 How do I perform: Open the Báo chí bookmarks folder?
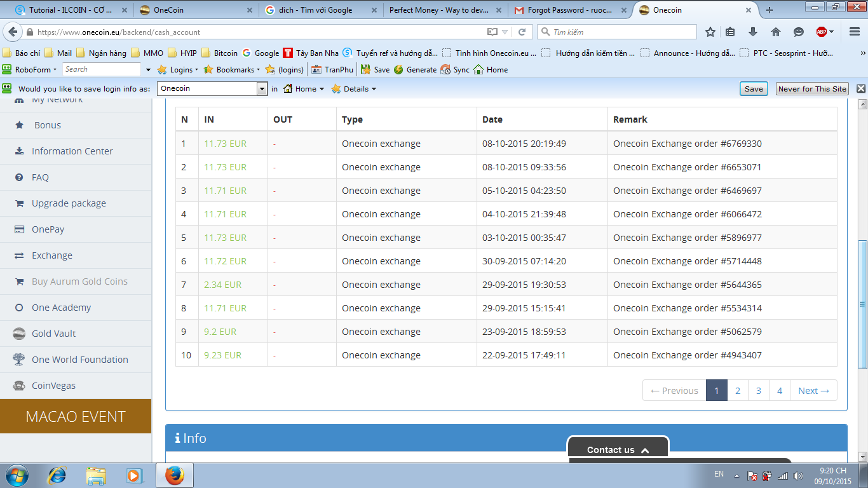pos(22,53)
